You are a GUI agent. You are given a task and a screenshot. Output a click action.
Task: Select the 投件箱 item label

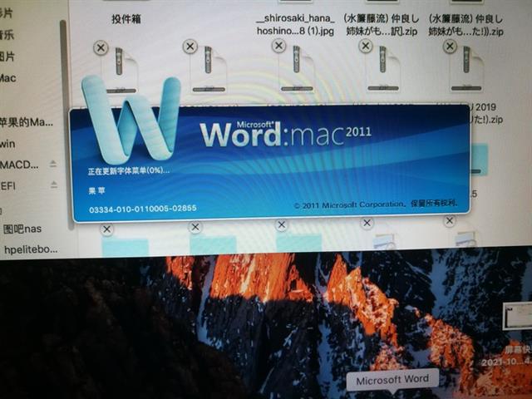(126, 19)
